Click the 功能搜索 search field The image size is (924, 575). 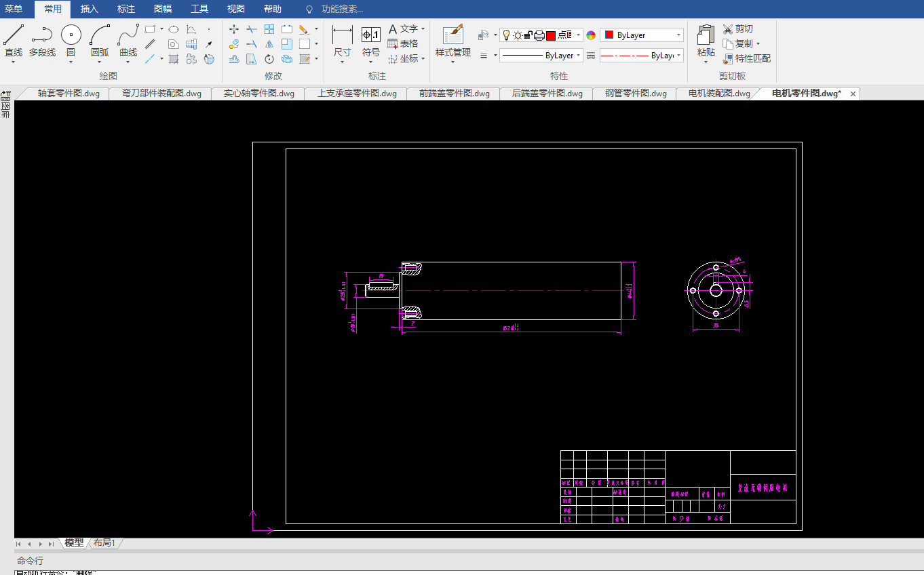pos(341,9)
